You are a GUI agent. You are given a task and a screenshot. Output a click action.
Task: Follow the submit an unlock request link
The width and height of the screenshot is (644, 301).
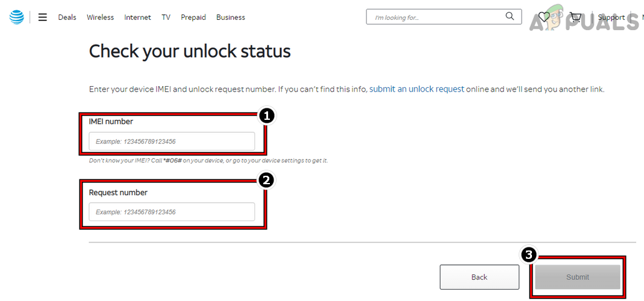click(x=417, y=89)
